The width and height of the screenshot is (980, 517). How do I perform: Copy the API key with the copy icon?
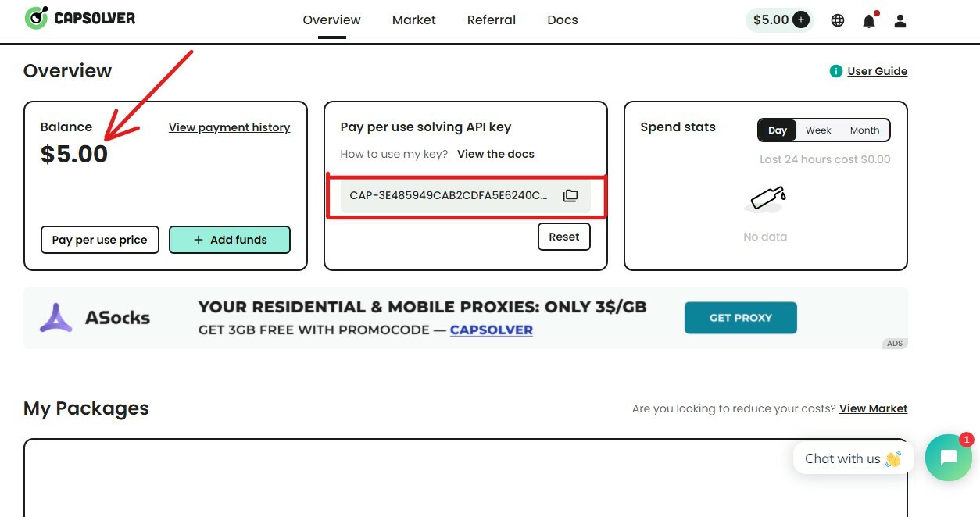[x=570, y=195]
